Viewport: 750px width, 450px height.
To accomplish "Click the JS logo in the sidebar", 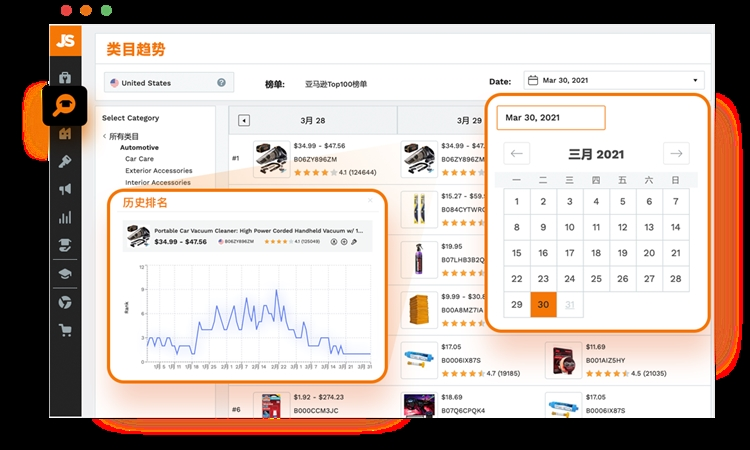I will coord(65,41).
